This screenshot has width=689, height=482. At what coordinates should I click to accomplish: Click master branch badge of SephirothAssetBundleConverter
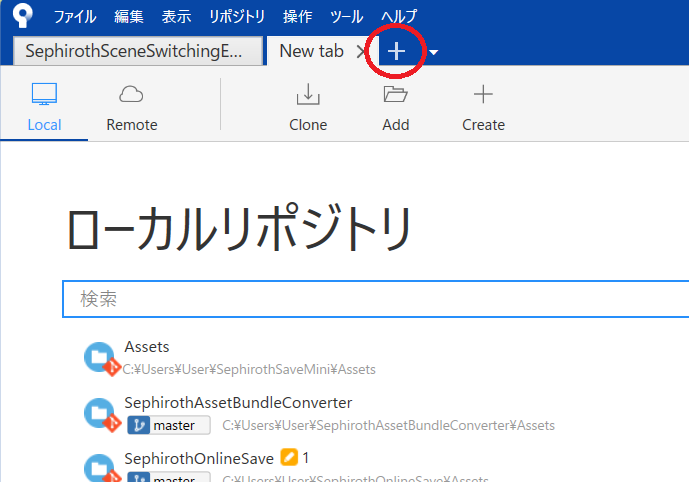point(169,425)
